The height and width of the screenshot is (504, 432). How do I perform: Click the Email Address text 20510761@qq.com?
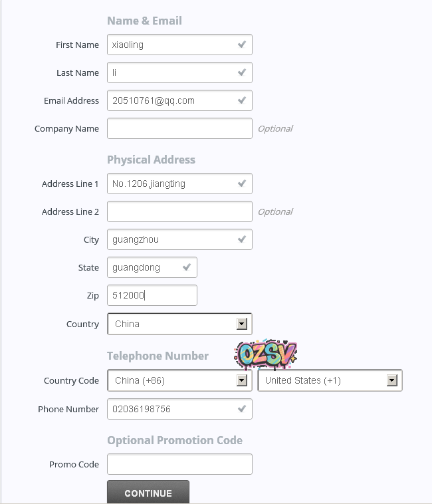tap(154, 101)
